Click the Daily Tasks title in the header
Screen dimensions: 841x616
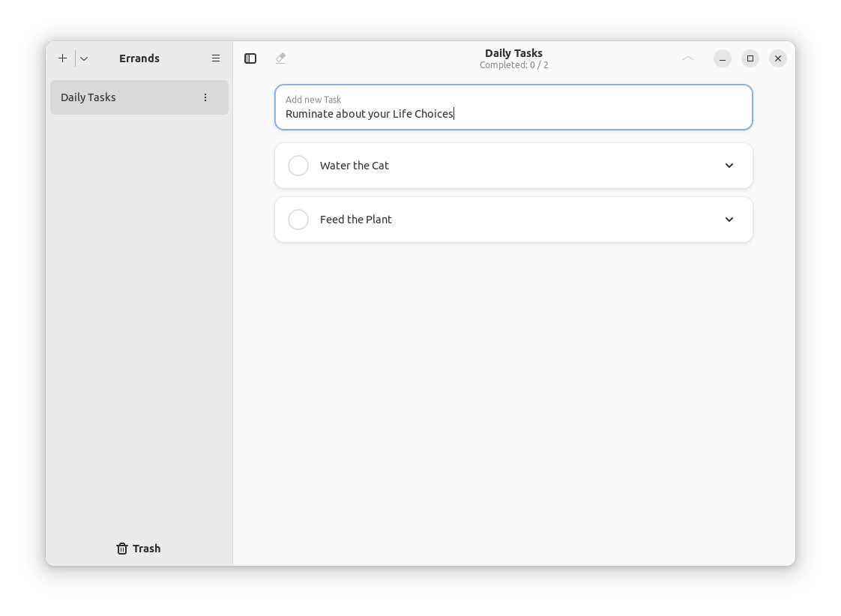tap(513, 53)
